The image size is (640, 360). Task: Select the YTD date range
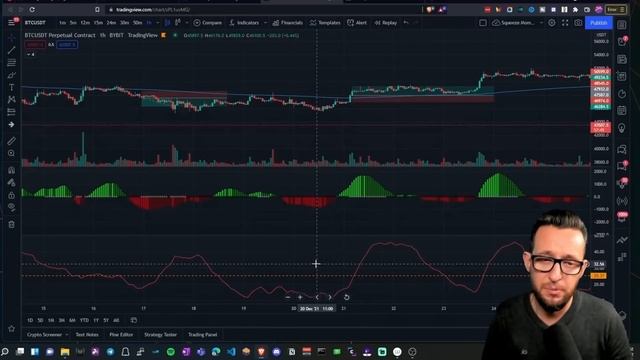tap(84, 320)
